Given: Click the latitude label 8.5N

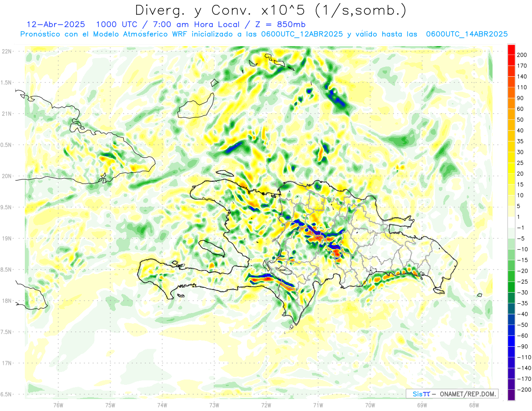Looking at the screenshot, I should [x=7, y=270].
